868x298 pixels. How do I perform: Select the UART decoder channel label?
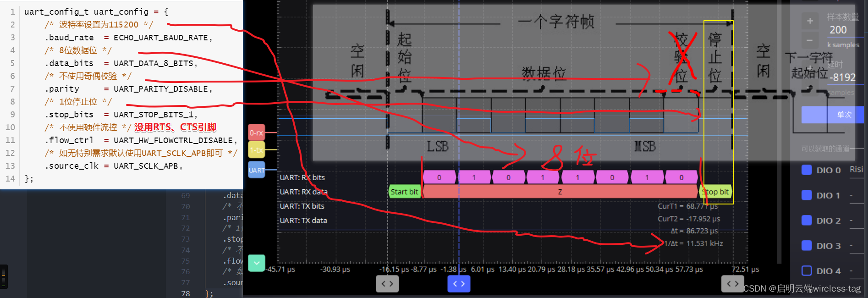257,170
